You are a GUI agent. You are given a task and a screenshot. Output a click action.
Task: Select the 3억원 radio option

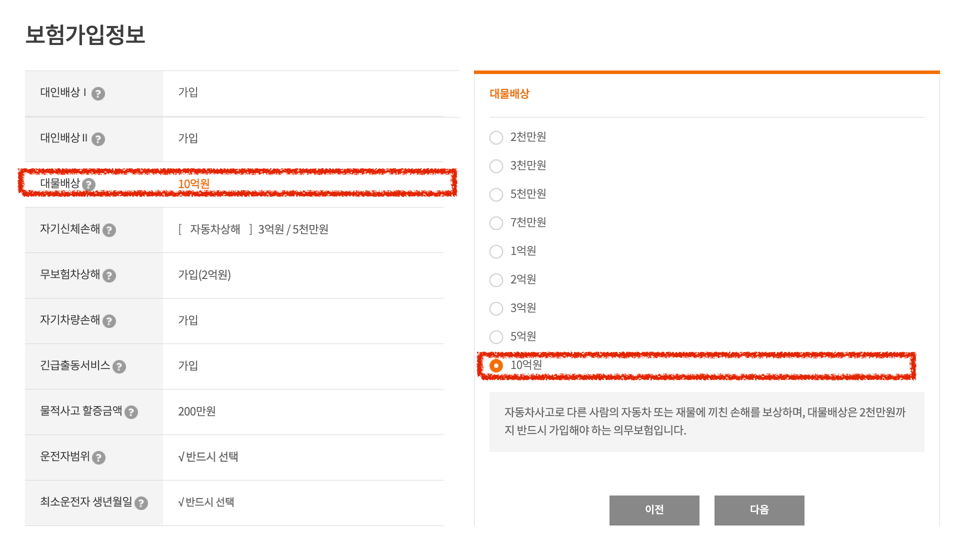coord(496,308)
